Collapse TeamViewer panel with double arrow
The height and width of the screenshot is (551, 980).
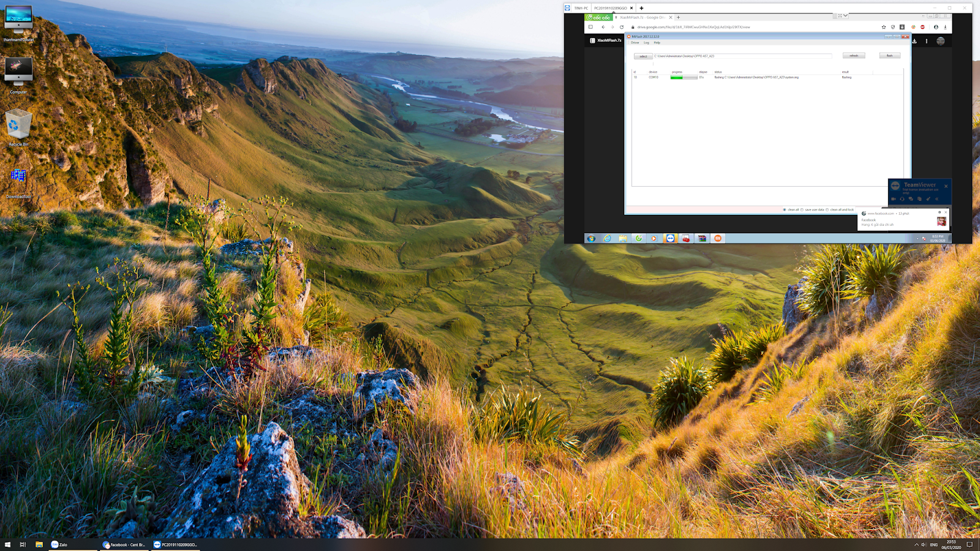937,199
